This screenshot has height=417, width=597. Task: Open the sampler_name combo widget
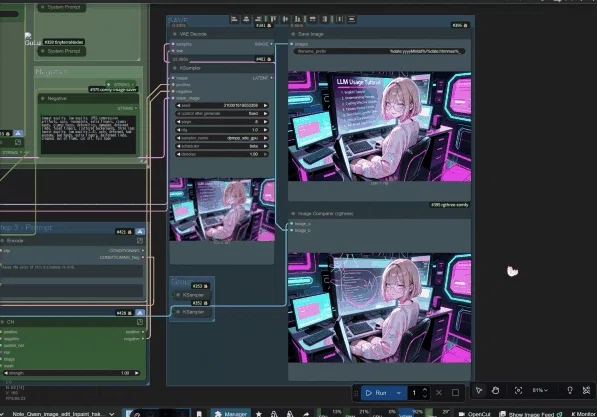222,138
